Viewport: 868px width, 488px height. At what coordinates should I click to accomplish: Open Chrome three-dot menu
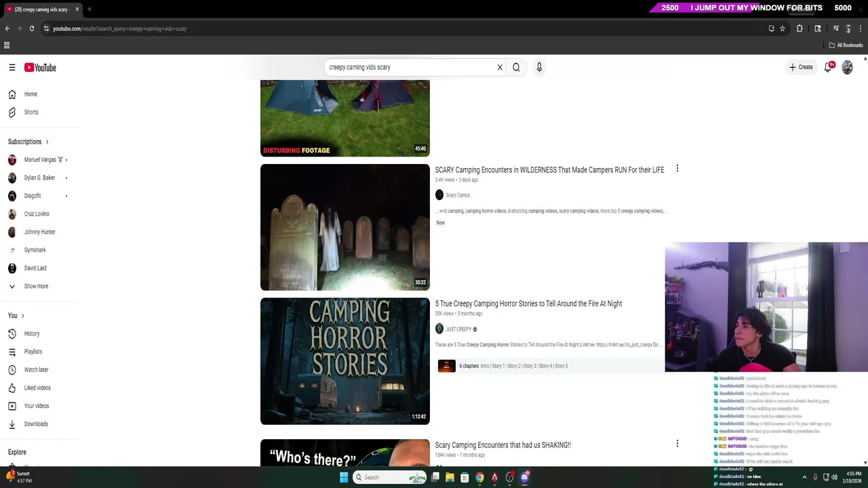tap(861, 28)
